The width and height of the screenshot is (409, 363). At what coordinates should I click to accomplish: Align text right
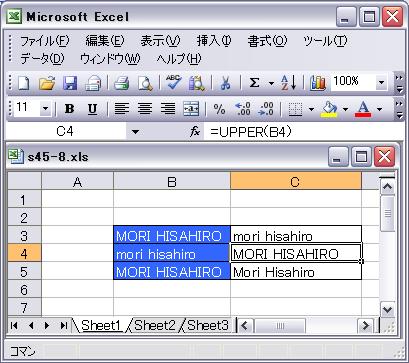click(x=168, y=109)
